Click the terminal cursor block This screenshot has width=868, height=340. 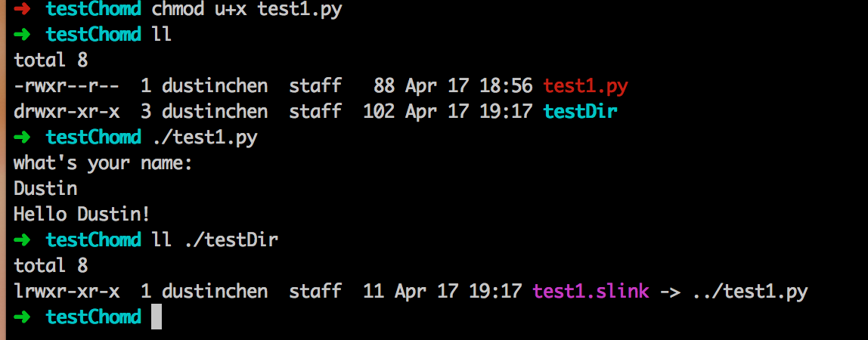click(156, 317)
